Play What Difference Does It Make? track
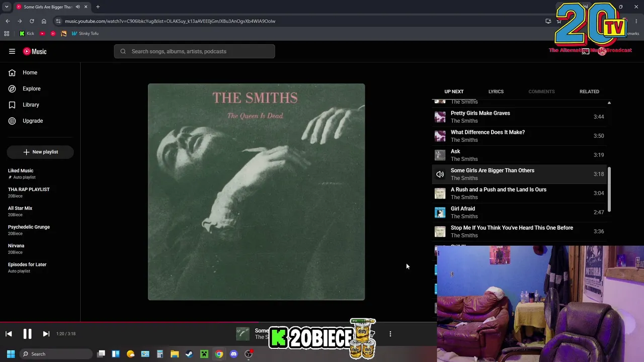 pyautogui.click(x=520, y=136)
